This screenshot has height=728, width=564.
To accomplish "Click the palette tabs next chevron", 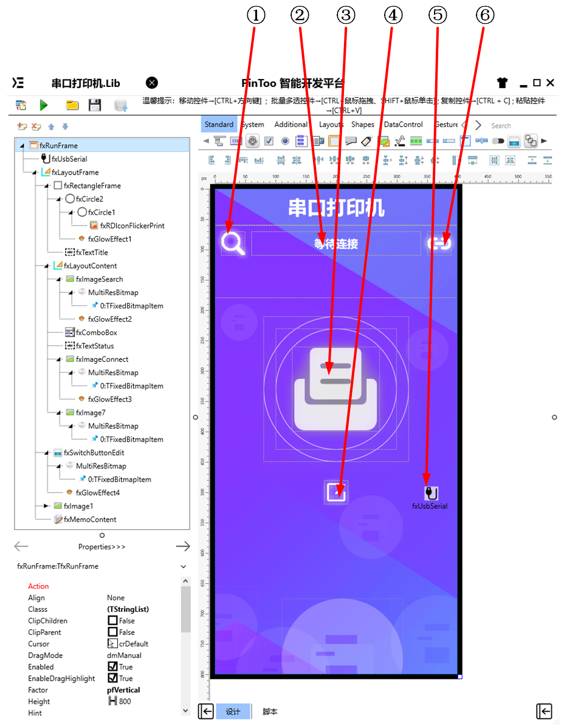I will coord(478,125).
